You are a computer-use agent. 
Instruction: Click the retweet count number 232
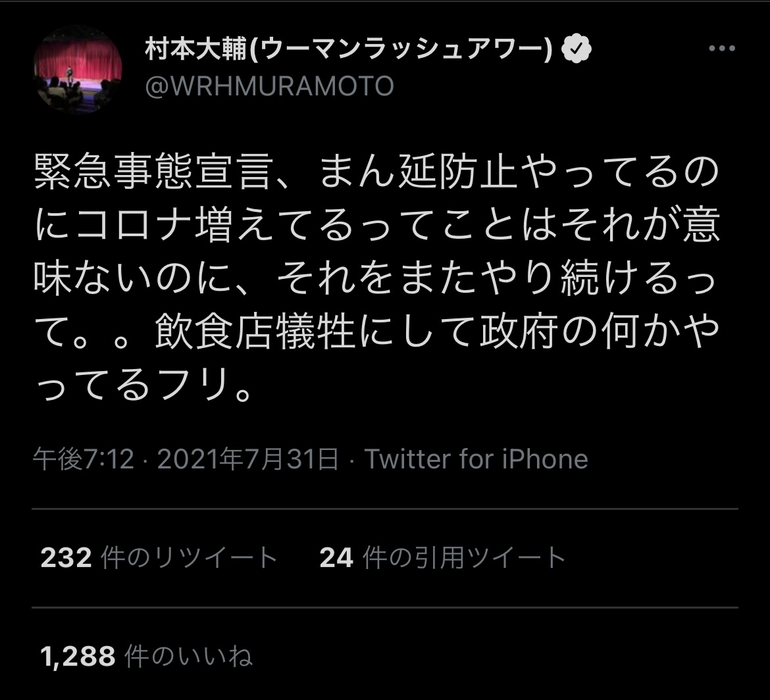click(66, 558)
